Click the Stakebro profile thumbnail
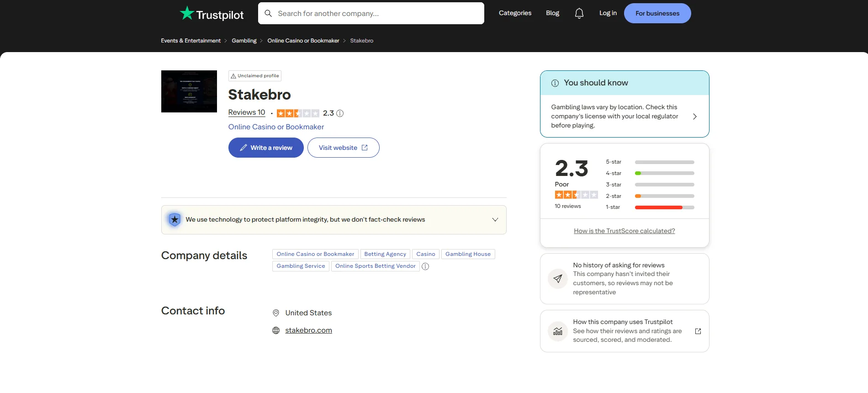868x393 pixels. [x=189, y=91]
